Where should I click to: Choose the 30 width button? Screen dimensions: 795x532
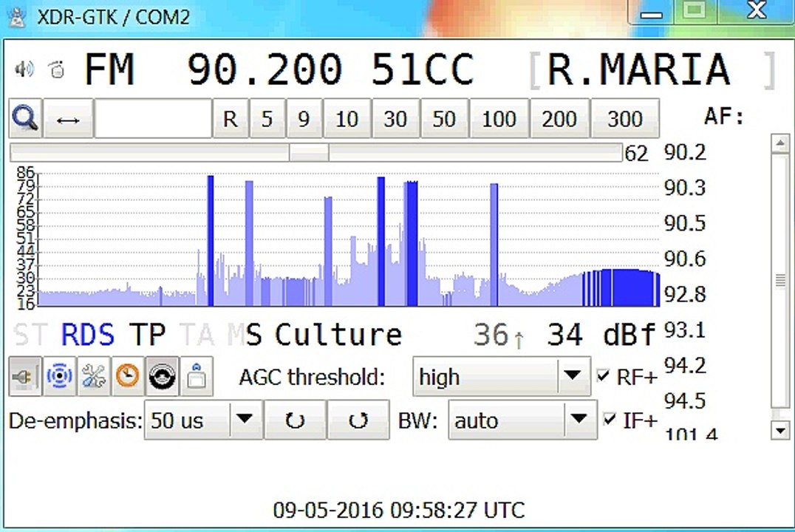coord(395,119)
